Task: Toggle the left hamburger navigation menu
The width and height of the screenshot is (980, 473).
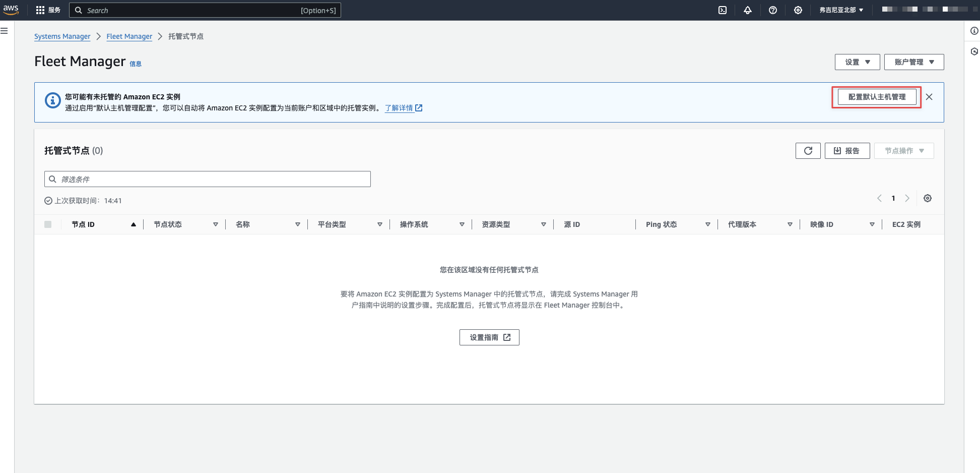Action: coord(5,31)
